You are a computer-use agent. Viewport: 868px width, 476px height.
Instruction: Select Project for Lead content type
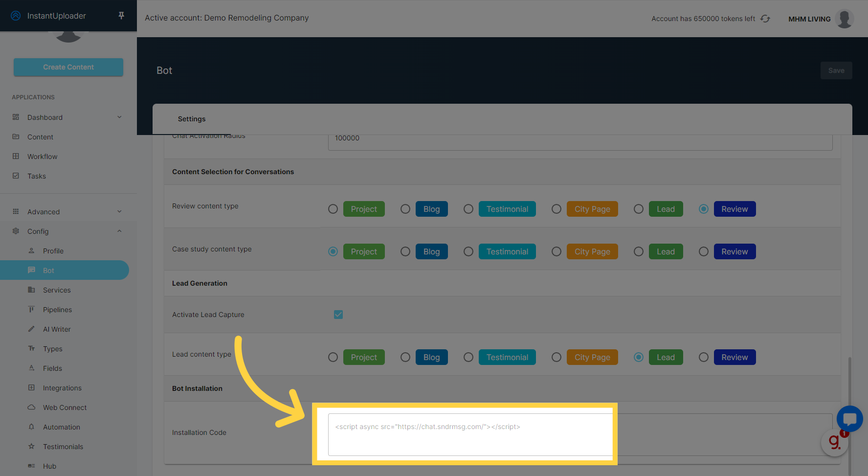click(333, 357)
